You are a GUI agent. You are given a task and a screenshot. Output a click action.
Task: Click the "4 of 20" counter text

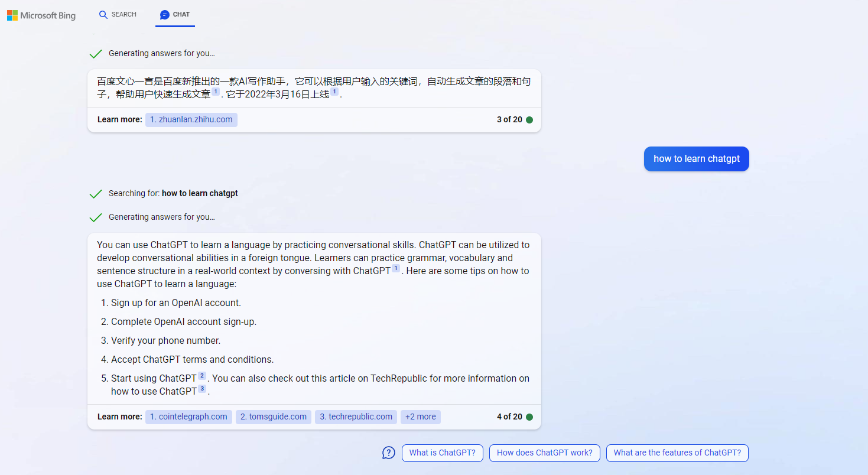pos(509,417)
